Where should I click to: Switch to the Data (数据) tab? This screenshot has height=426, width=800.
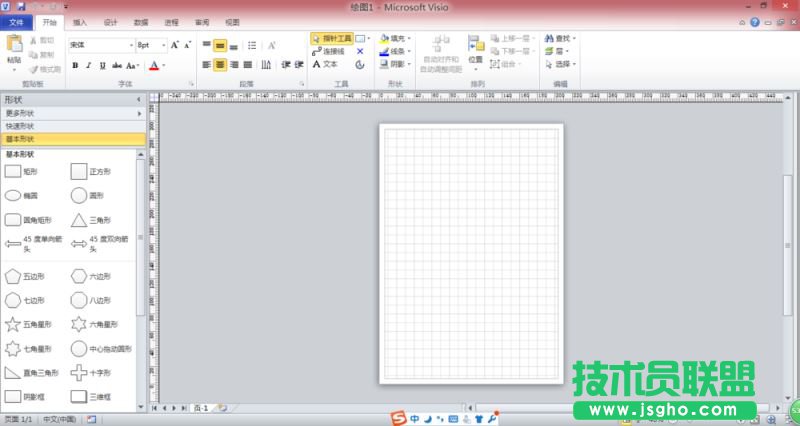pos(141,22)
